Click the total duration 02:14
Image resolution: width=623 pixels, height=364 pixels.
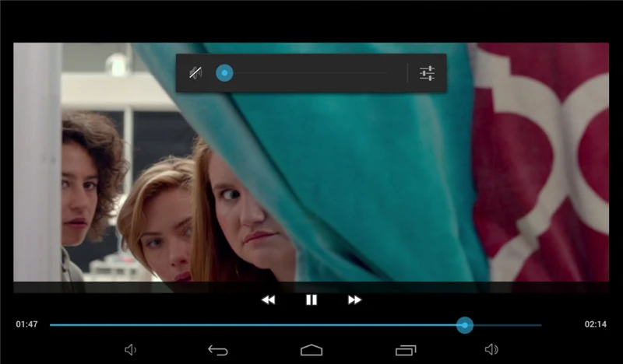pos(596,324)
